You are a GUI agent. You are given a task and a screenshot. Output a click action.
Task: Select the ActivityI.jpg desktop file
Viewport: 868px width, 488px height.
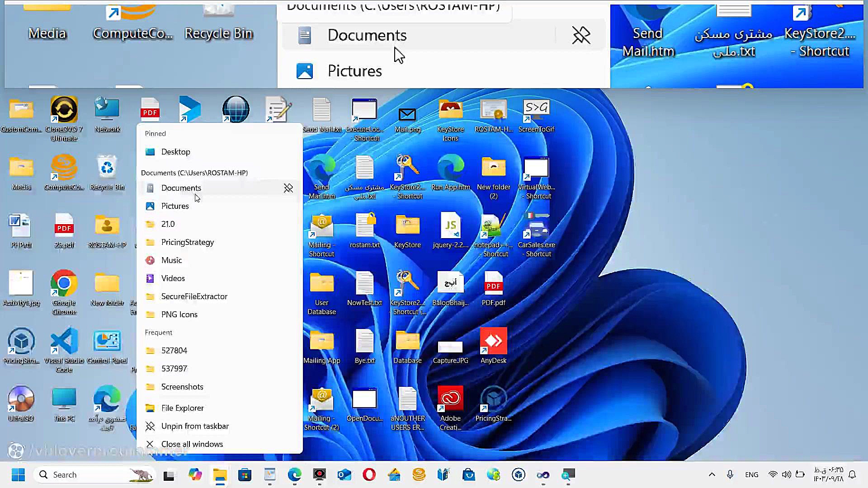(x=21, y=288)
